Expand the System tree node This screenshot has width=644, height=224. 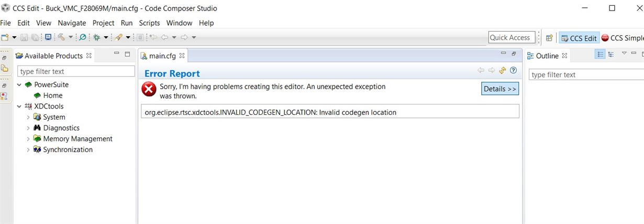click(x=28, y=117)
